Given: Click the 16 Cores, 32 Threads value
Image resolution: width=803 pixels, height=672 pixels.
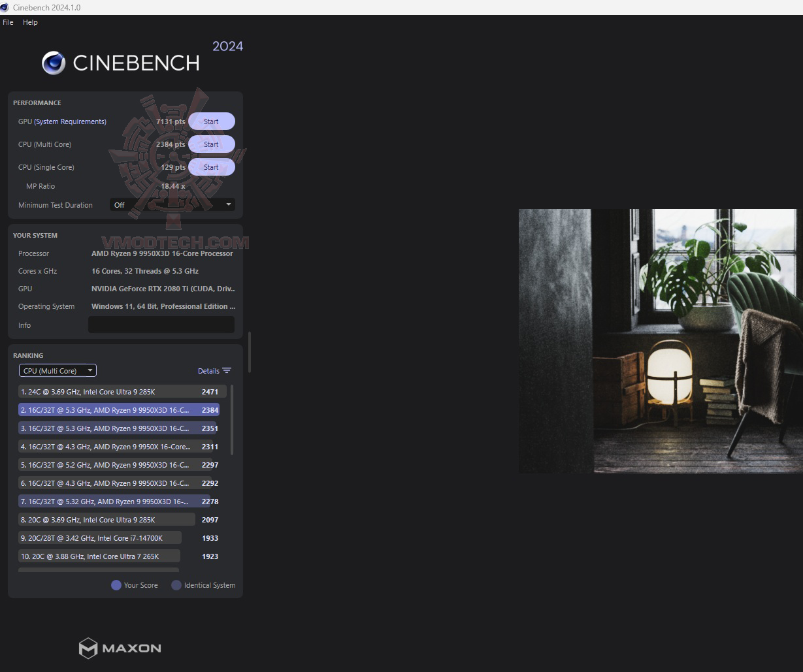Looking at the screenshot, I should pos(145,271).
